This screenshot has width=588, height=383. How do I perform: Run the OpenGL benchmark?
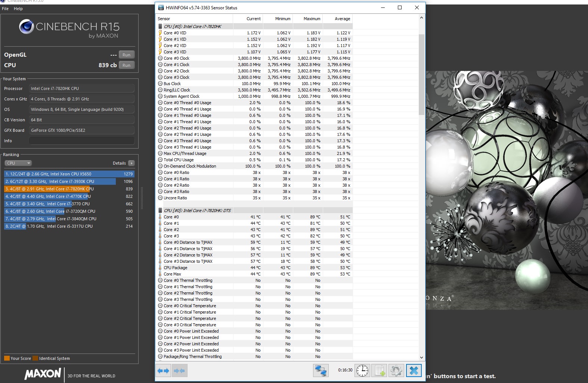pyautogui.click(x=127, y=55)
